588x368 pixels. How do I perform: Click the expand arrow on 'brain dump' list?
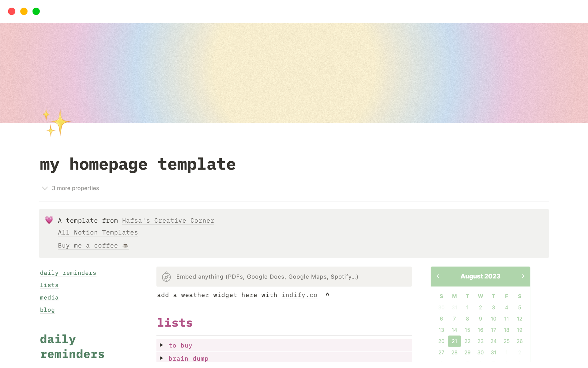(x=163, y=358)
